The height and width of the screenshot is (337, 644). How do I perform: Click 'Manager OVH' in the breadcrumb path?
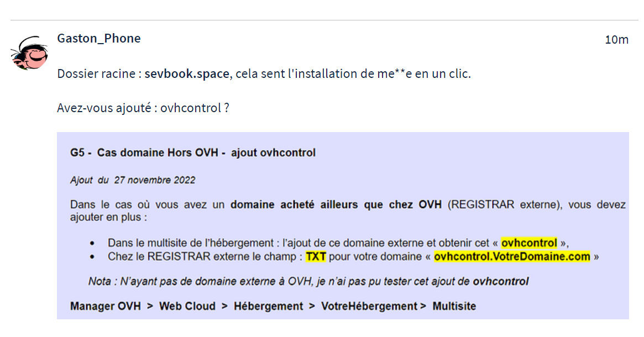[105, 306]
